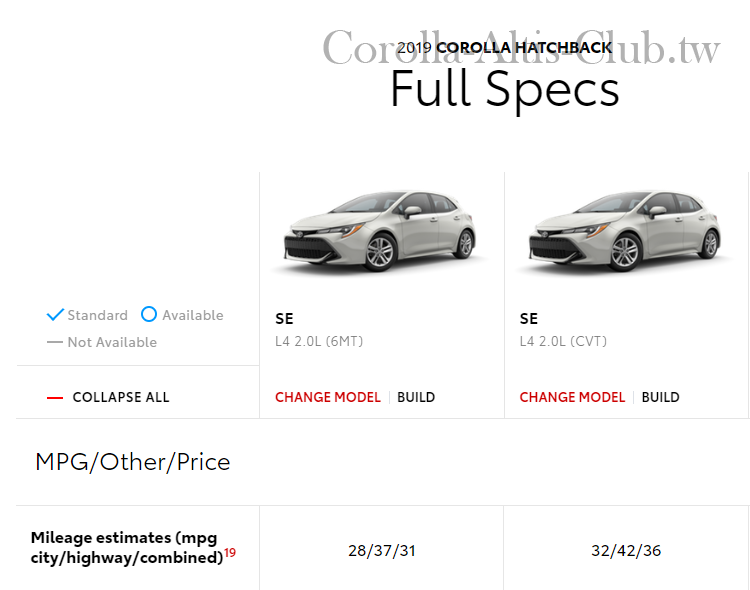Change model for the SE 6MT

coord(328,397)
